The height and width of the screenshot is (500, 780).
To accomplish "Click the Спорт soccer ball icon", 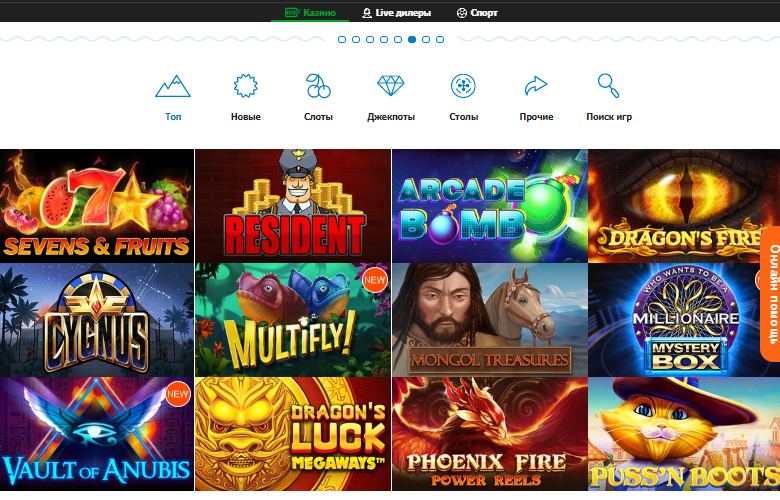I will click(462, 13).
